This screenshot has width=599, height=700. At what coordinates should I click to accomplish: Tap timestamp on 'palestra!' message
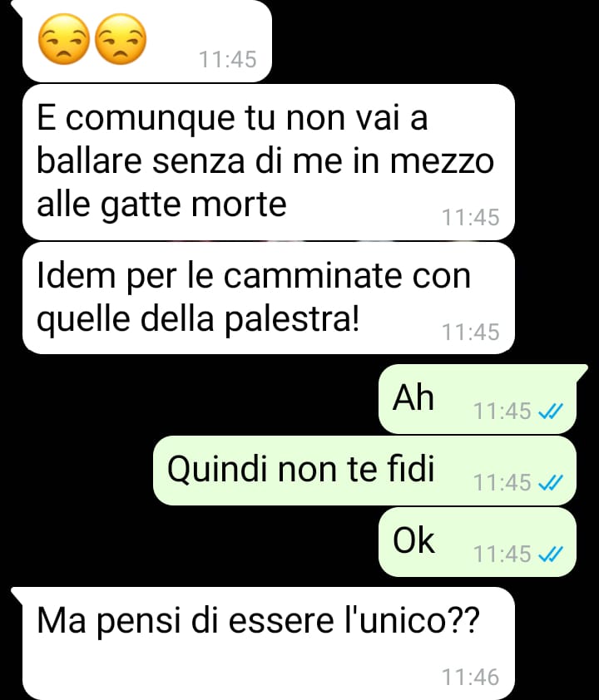pos(470,333)
